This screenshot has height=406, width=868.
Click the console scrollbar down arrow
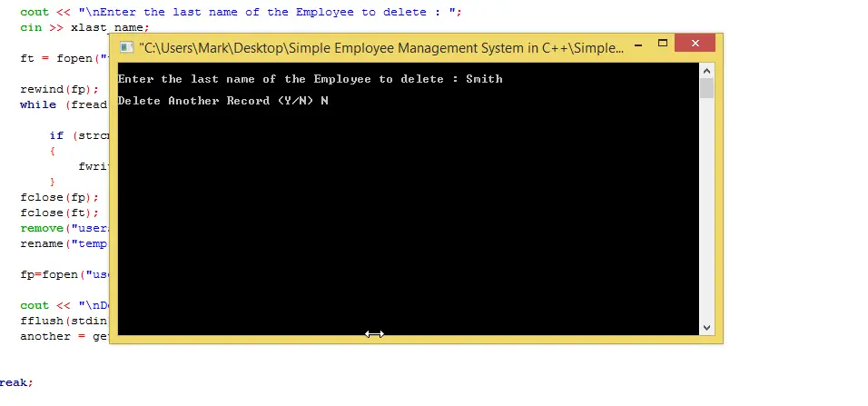tap(706, 327)
